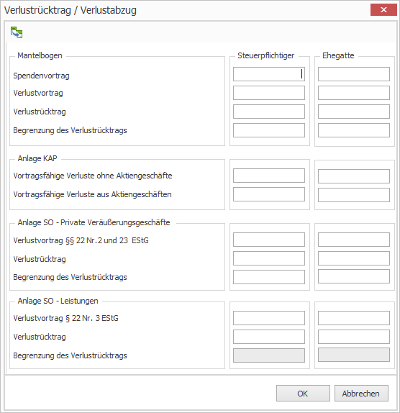
Task: Click the green refresh icon in toolbar
Action: pyautogui.click(x=16, y=32)
